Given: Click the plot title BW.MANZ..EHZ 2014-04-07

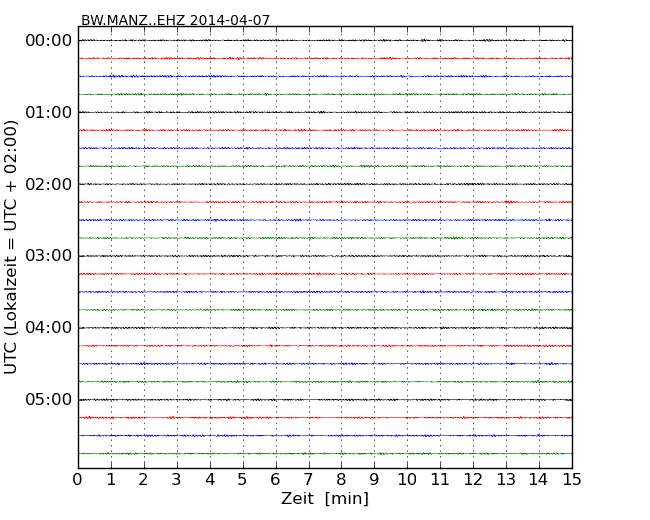Looking at the screenshot, I should click(x=175, y=20).
